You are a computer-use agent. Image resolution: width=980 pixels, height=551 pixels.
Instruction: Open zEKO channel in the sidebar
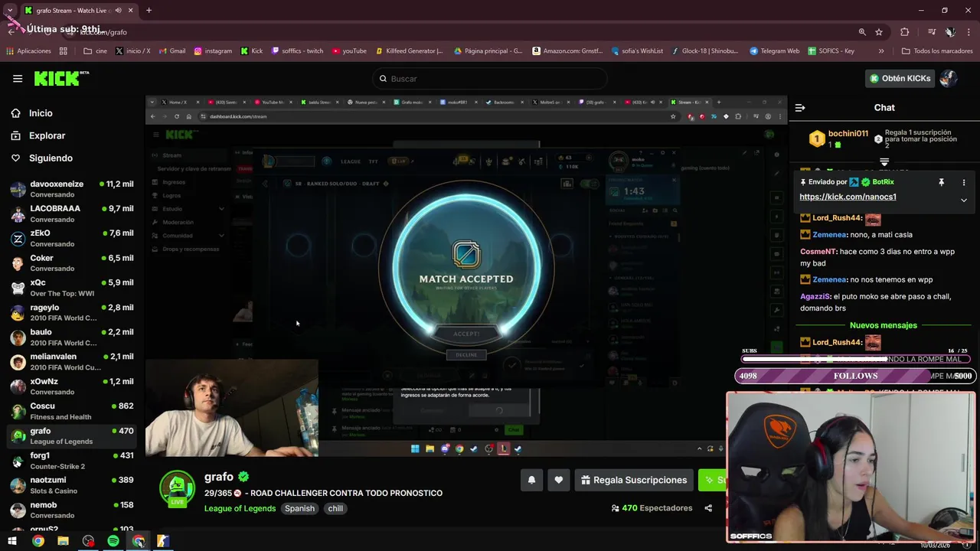72,238
